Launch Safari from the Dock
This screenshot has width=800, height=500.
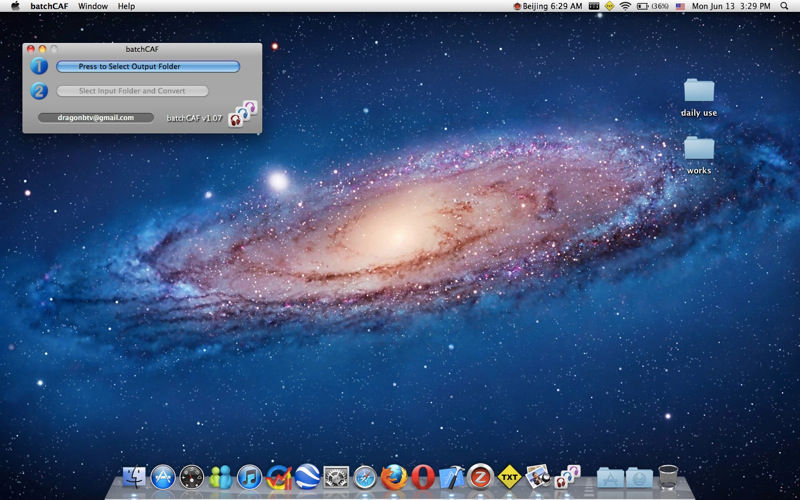pos(365,478)
